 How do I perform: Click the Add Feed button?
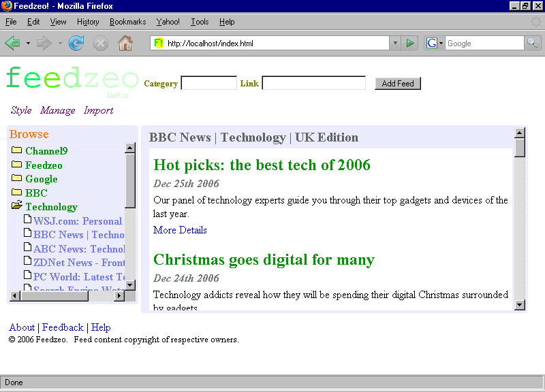(398, 84)
